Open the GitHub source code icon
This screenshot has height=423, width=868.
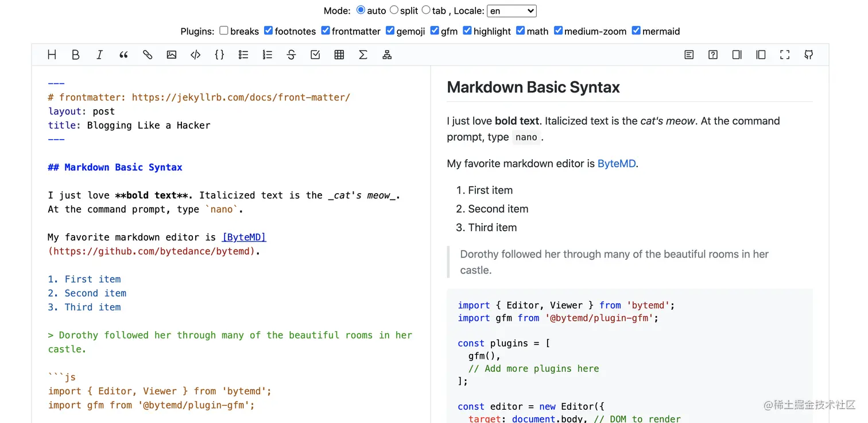pyautogui.click(x=809, y=55)
